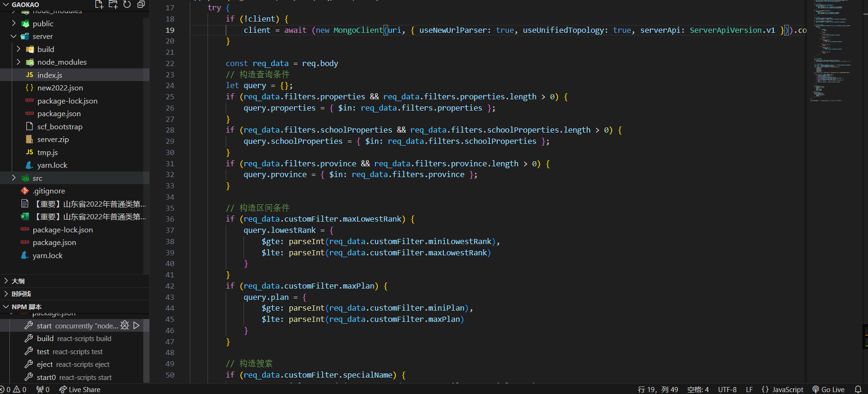Click the try keyword on line 17
This screenshot has height=394, width=868.
(x=214, y=7)
